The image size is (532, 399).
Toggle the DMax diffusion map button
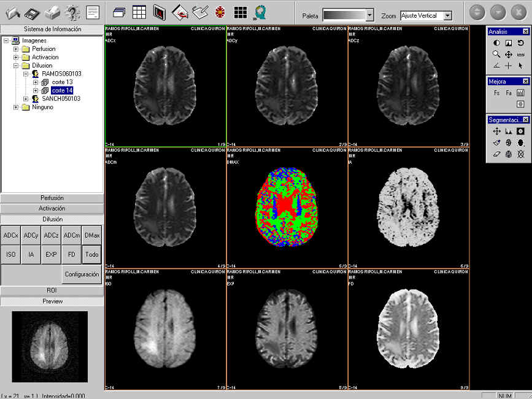[92, 235]
